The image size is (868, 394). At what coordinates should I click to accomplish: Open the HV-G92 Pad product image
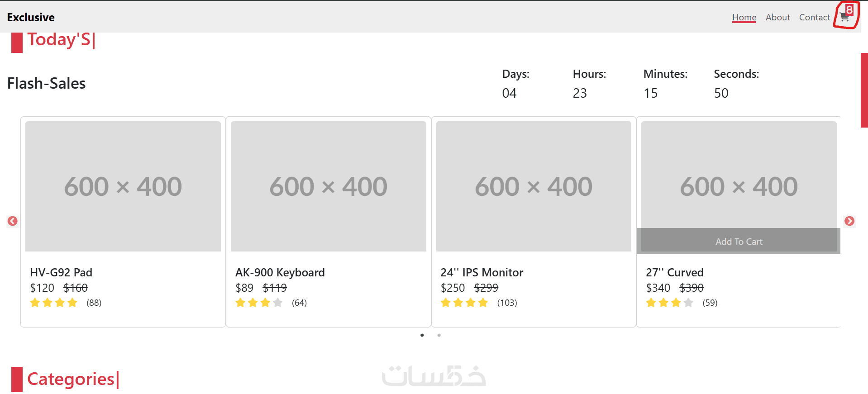(123, 186)
